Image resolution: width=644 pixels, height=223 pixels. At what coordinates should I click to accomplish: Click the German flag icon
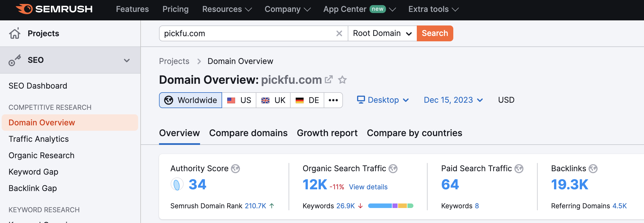(299, 100)
